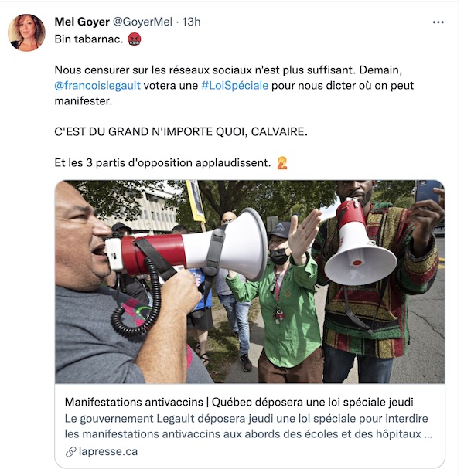Open the lapresse.ca source domain link
The height and width of the screenshot is (476, 464).
coord(107,451)
